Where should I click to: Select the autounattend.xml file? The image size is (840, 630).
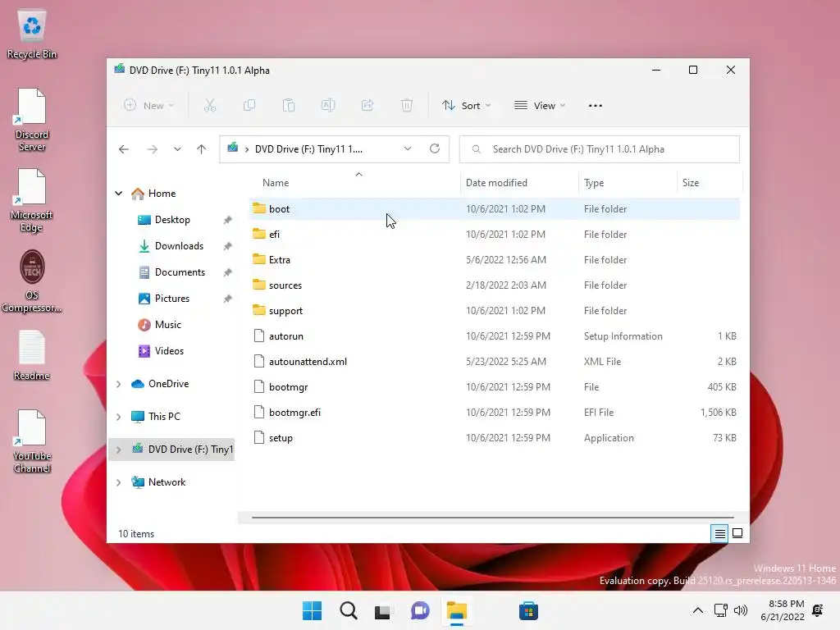tap(495, 362)
